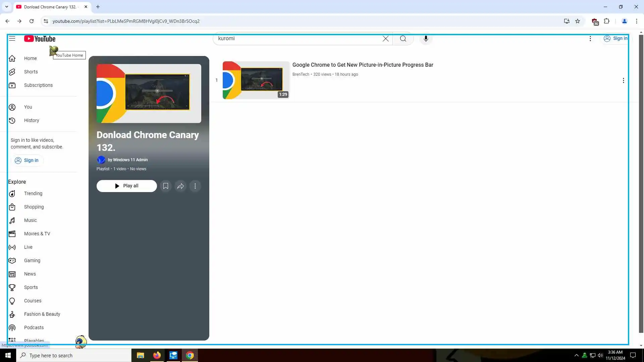The image size is (644, 362).
Task: Click the magnifier search button
Action: (403, 39)
